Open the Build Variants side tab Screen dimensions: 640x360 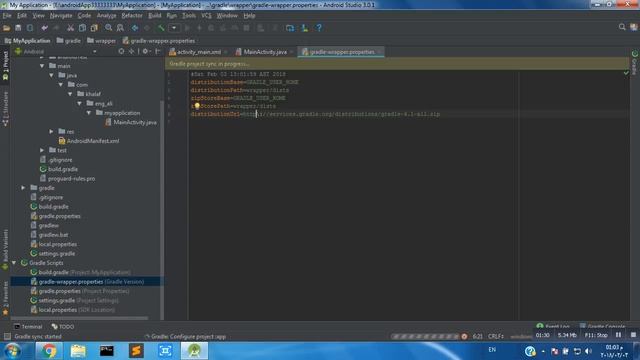(5, 249)
